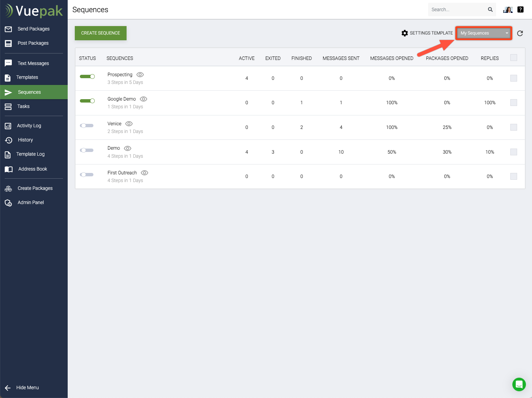Collapse sidebar with Hide Menu

(x=27, y=388)
